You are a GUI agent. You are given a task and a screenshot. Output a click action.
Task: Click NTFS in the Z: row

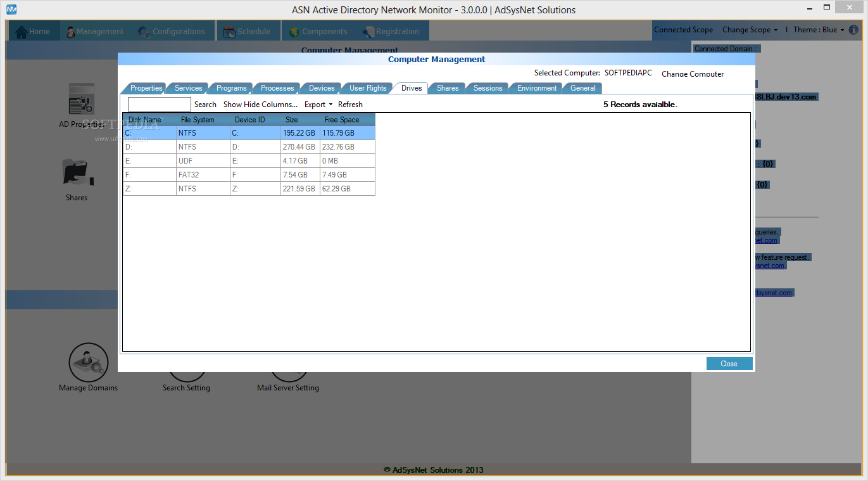(x=203, y=189)
